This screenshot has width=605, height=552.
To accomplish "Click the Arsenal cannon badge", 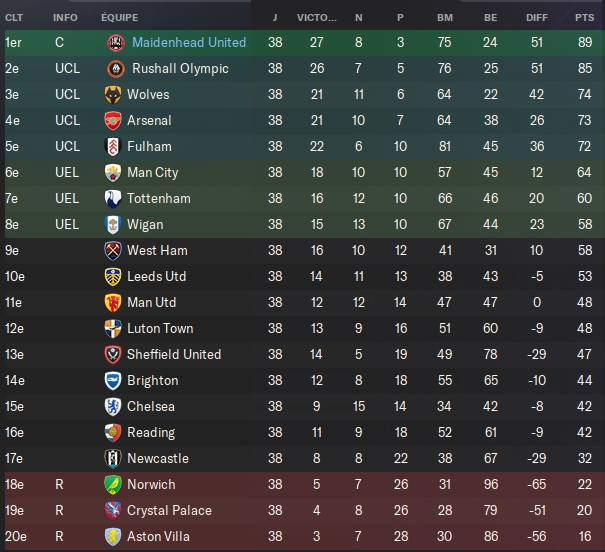I will [x=113, y=121].
